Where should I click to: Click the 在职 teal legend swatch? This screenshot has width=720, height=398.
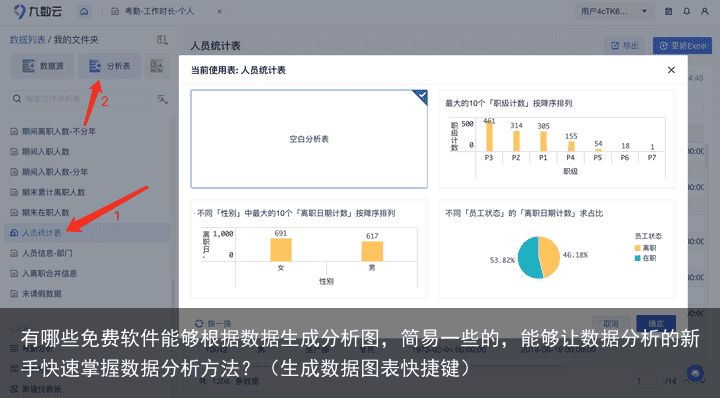(637, 258)
